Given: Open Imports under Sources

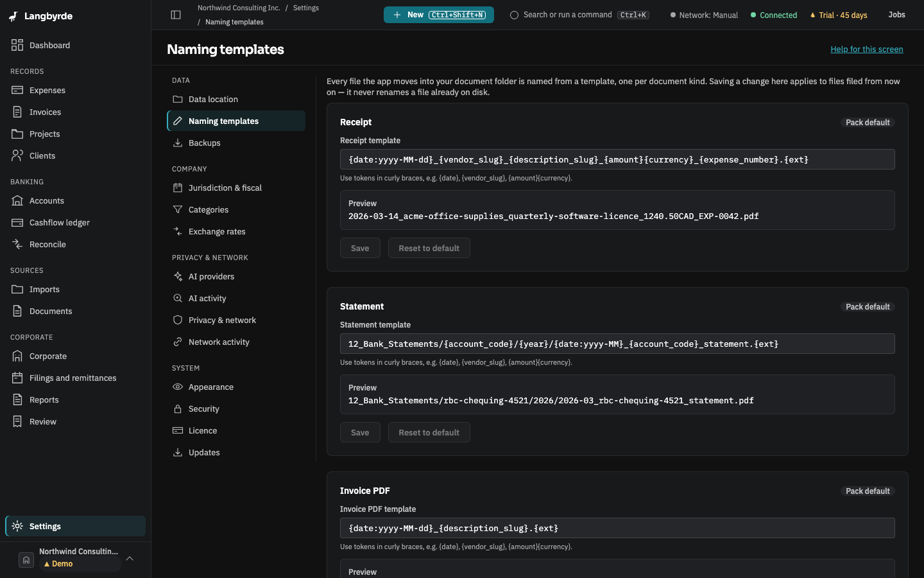Looking at the screenshot, I should tap(75, 289).
